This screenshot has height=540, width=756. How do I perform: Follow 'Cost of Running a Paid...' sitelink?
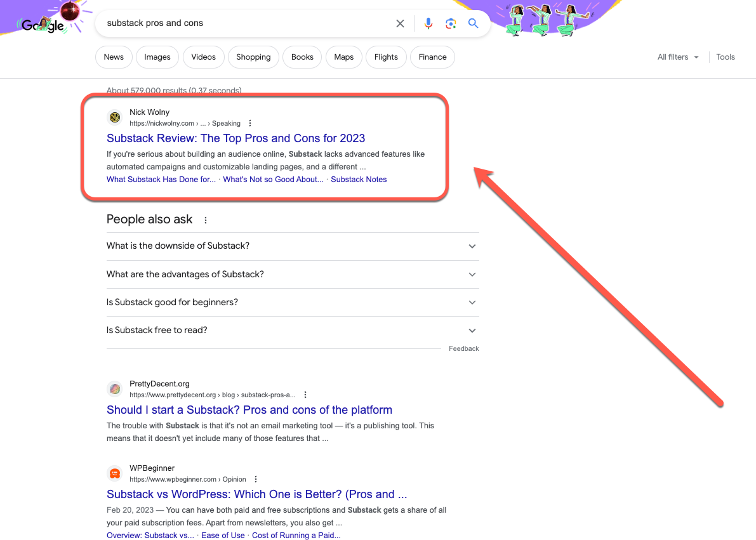[x=296, y=535]
